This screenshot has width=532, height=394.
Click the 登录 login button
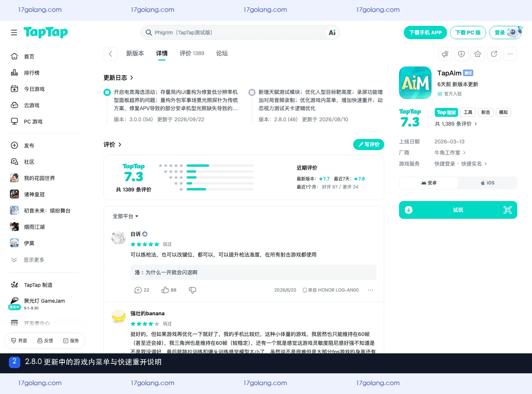pyautogui.click(x=505, y=33)
